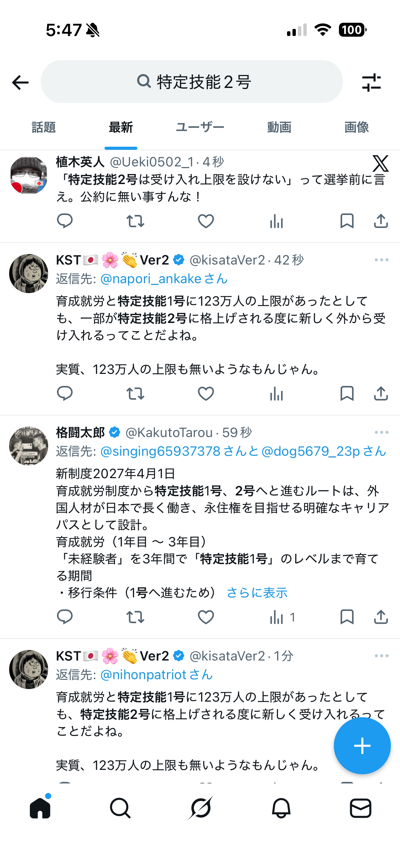Tap the search field with 特定技能２号
The width and height of the screenshot is (400, 868).
192,82
